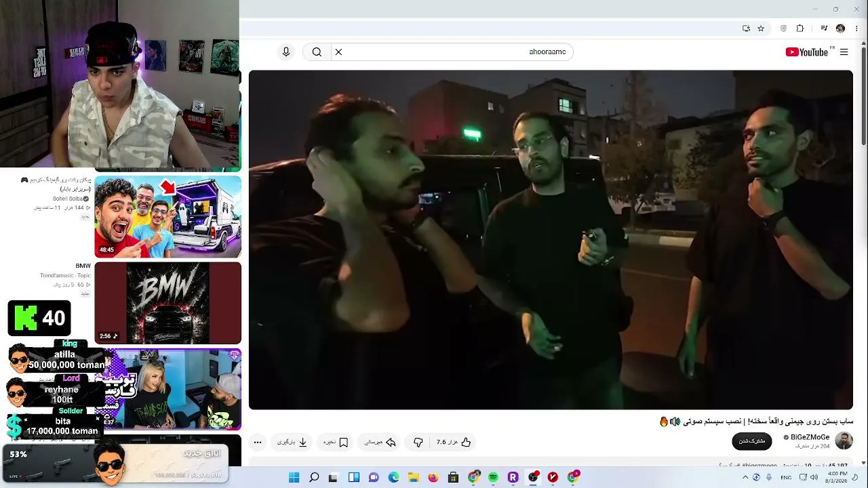Click the "bita 17,000,000 toman" donor entry
This screenshot has height=488, width=868.
(x=56, y=424)
